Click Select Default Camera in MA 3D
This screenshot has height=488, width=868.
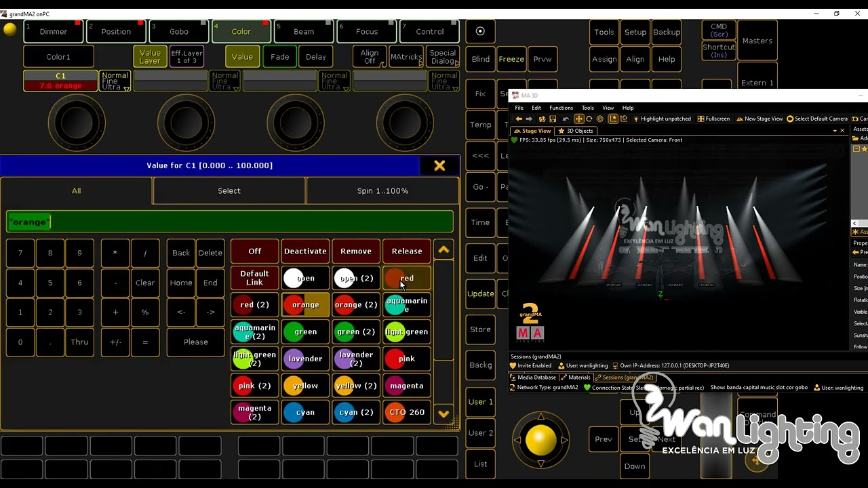[817, 119]
